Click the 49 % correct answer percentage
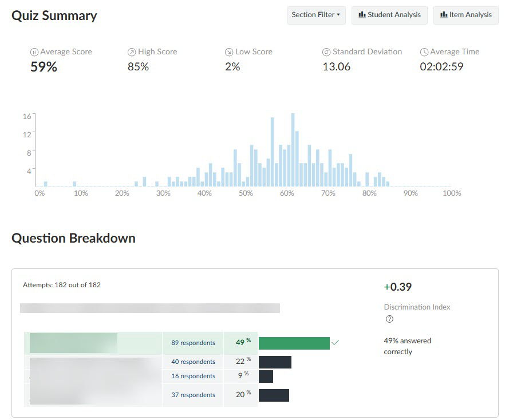 pyautogui.click(x=243, y=342)
